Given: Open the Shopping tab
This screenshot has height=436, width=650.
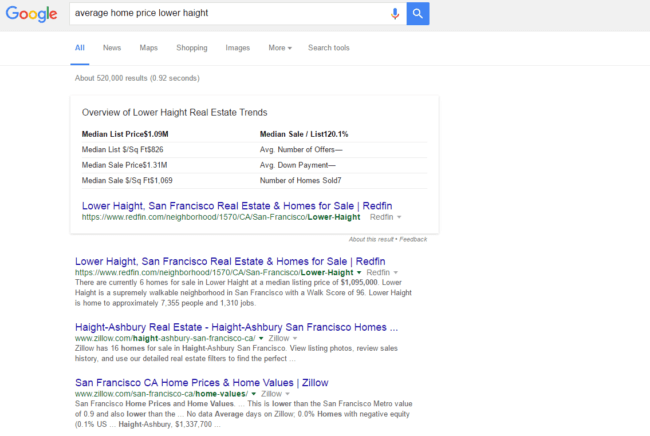Looking at the screenshot, I should pyautogui.click(x=192, y=48).
